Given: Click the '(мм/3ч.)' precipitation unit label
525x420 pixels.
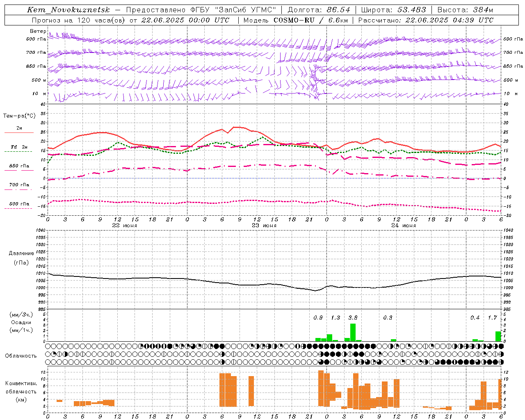Looking at the screenshot, I should click(x=21, y=315).
